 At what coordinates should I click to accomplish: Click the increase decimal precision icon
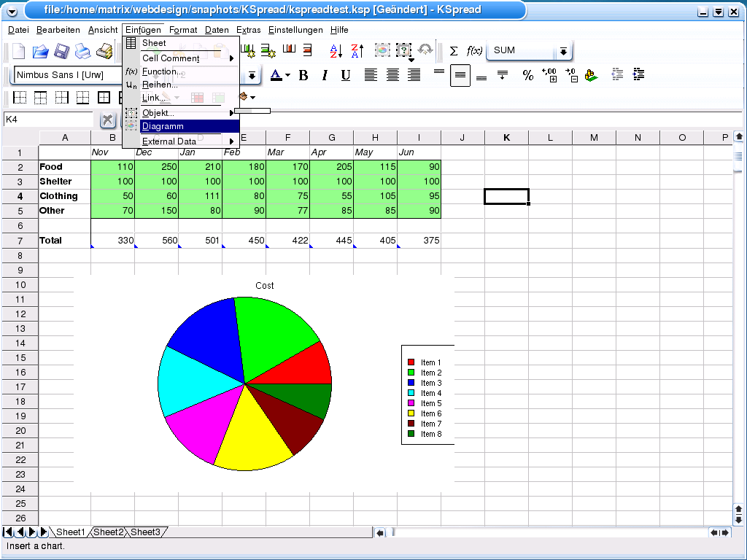pos(549,75)
